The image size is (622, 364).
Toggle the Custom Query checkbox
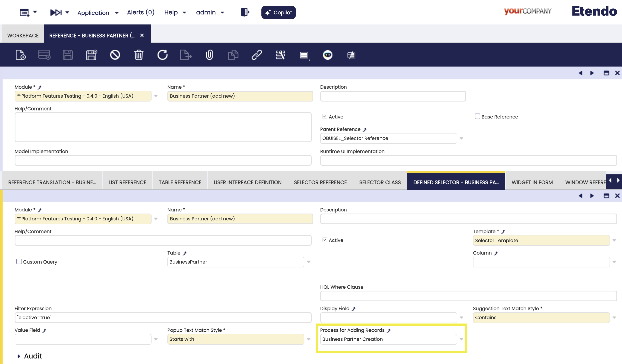tap(19, 262)
